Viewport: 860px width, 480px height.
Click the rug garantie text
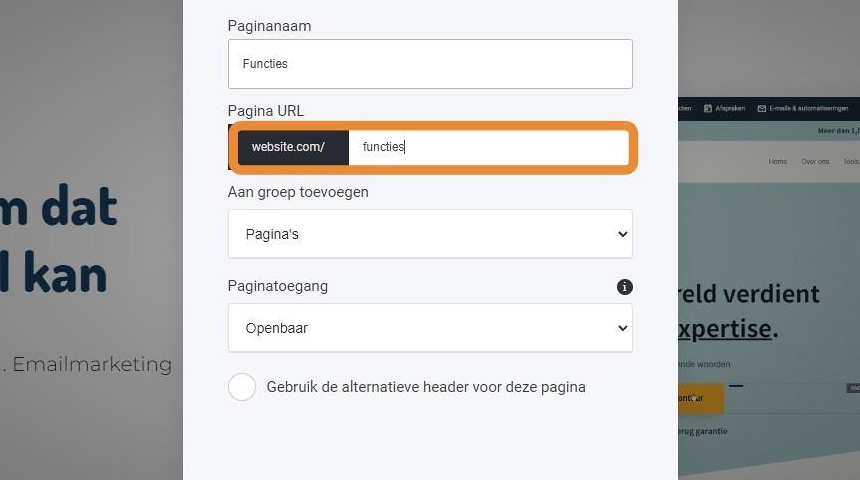[x=703, y=432]
